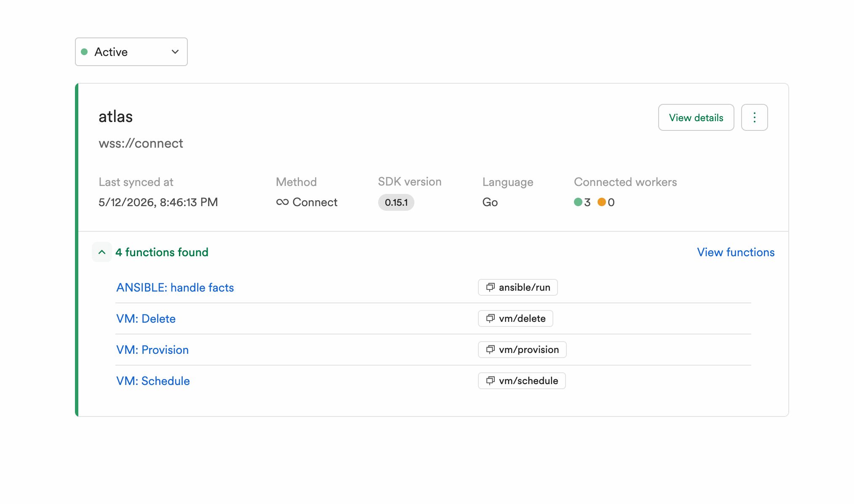The height and width of the screenshot is (504, 854).
Task: Click the last synced timestamp 5/12/2026, 8:46:13 PM
Action: tap(158, 202)
